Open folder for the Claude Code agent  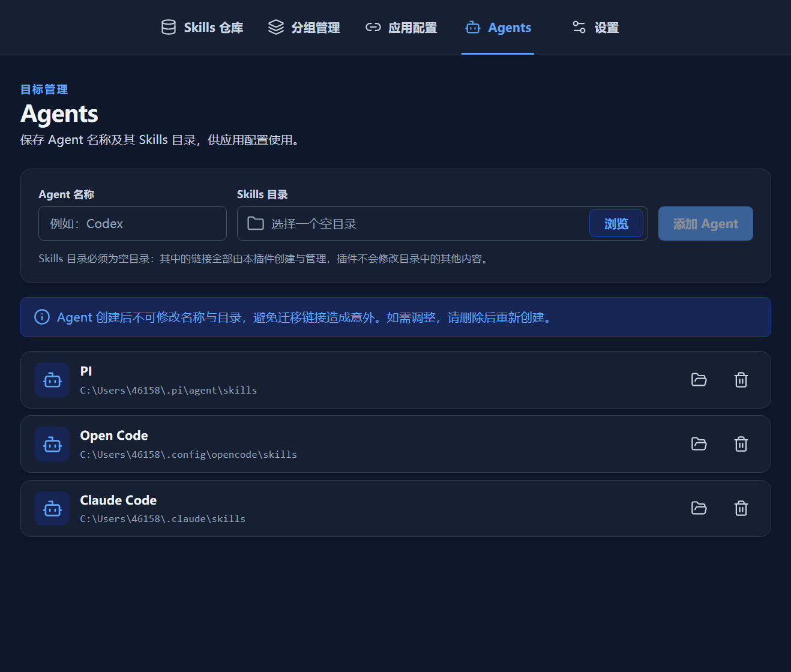[x=699, y=508]
